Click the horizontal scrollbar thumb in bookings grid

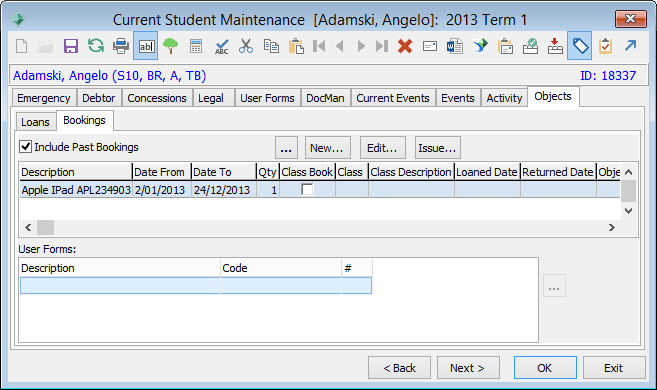45,227
